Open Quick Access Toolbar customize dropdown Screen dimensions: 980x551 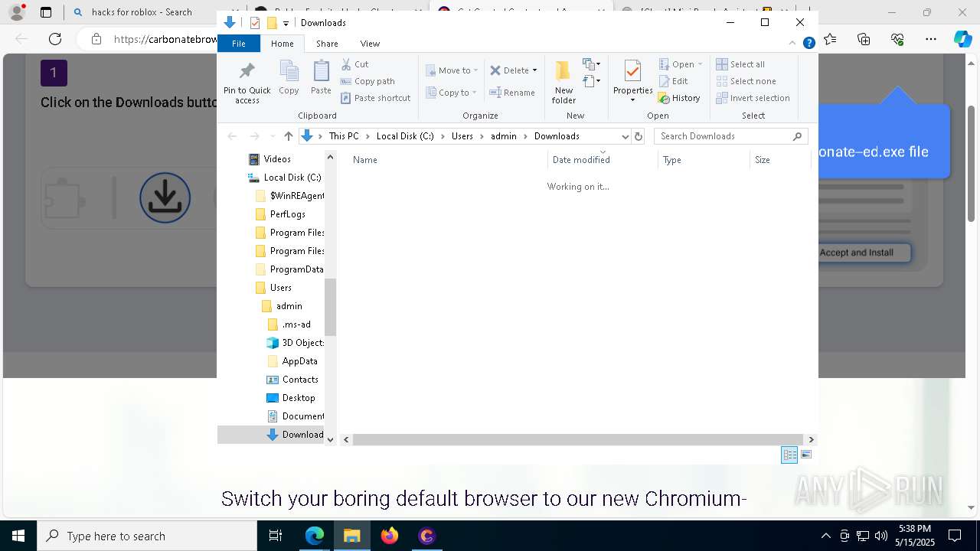pos(286,23)
